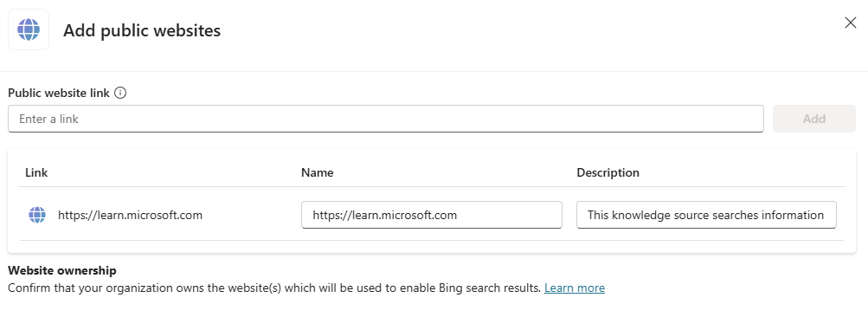868x317 pixels.
Task: Click the Website ownership heading
Action: (x=62, y=271)
